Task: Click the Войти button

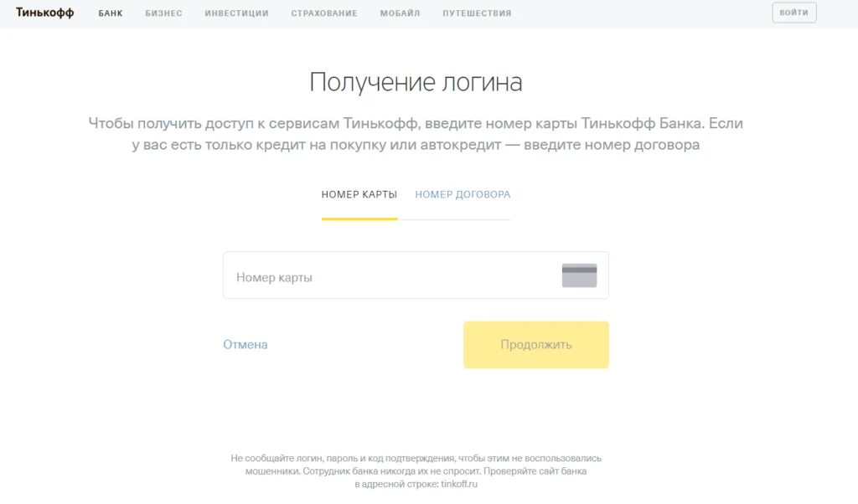Action: tap(794, 13)
